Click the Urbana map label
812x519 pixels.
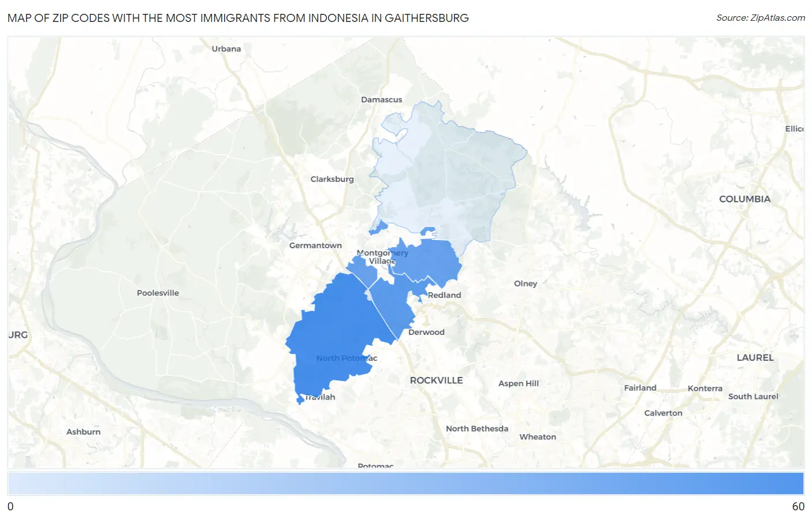coord(226,49)
